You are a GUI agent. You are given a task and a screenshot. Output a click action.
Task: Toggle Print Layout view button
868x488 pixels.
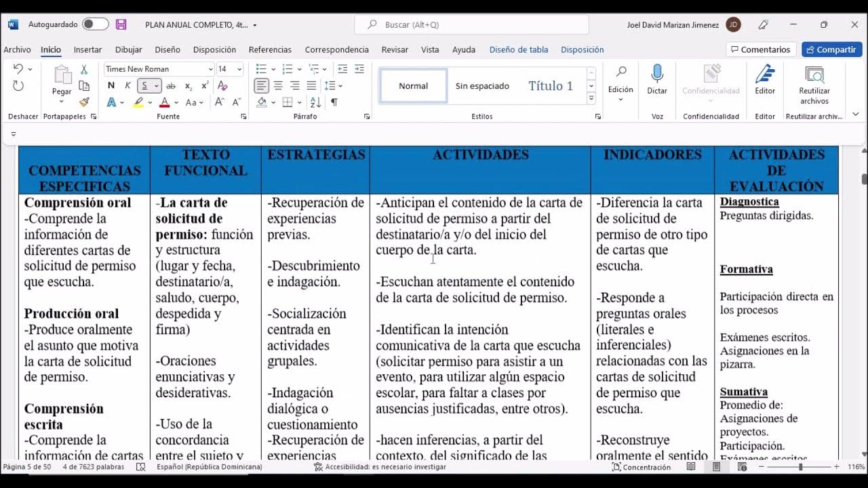tap(716, 467)
